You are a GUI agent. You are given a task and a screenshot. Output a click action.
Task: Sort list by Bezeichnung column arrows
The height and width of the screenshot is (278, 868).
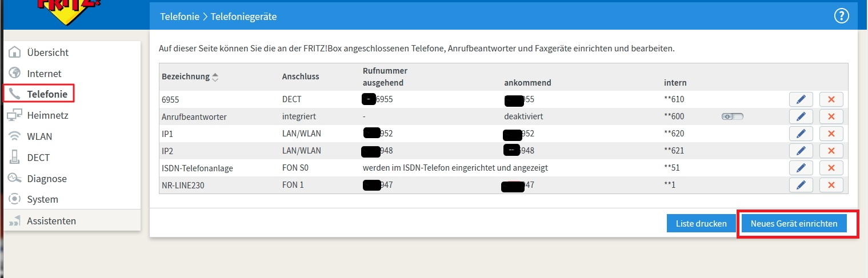[x=215, y=76]
